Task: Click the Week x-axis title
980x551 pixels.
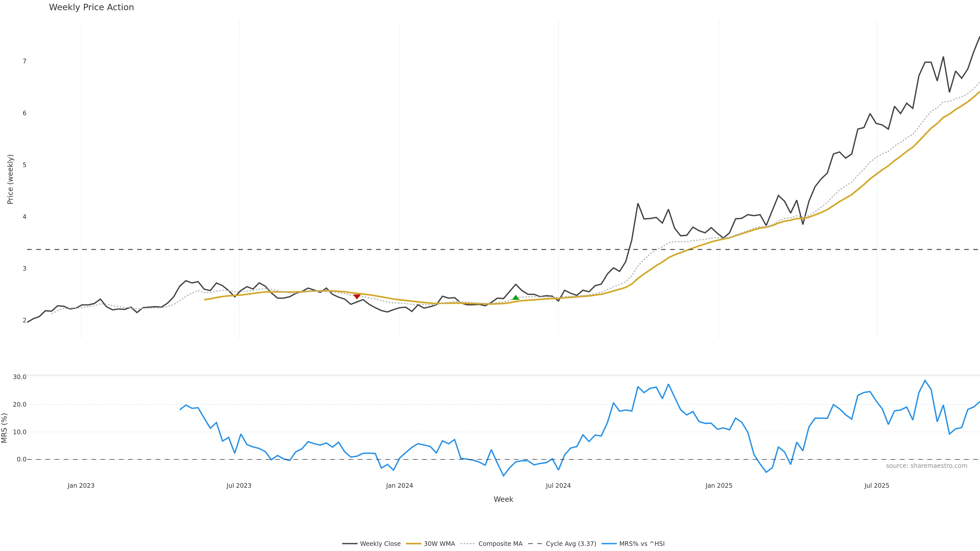Action: pyautogui.click(x=503, y=499)
